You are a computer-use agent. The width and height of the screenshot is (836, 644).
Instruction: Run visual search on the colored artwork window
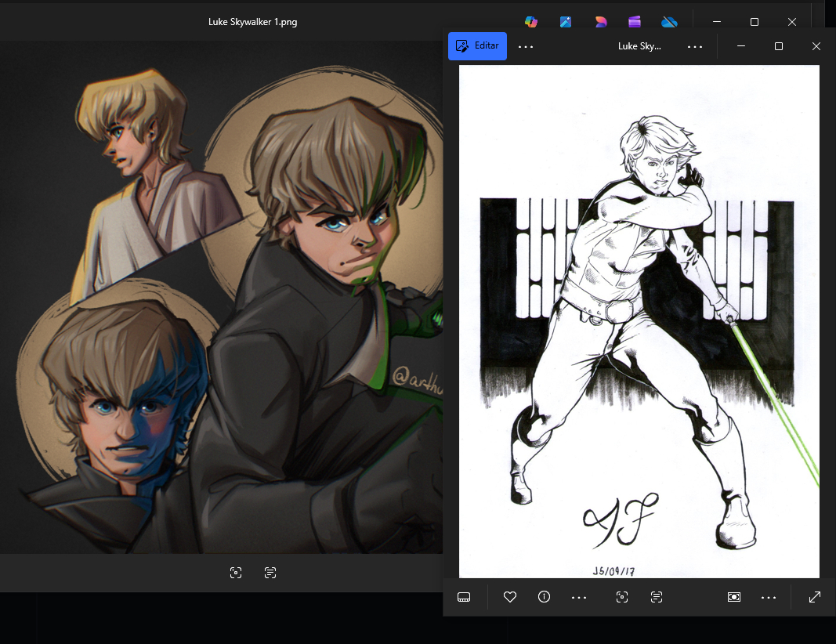[x=236, y=573]
